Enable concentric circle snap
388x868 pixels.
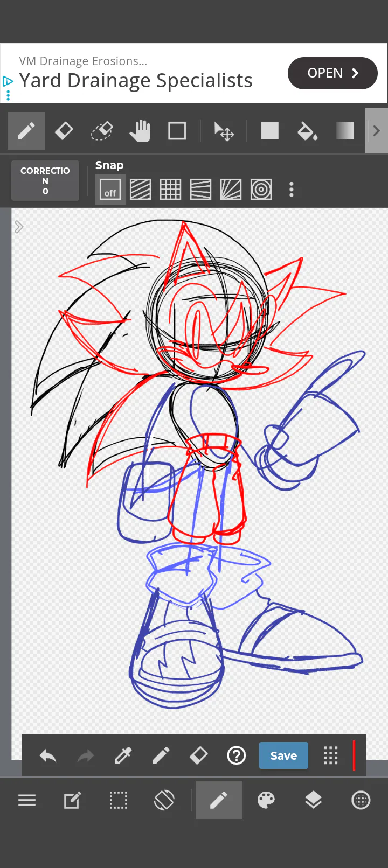pos(261,190)
